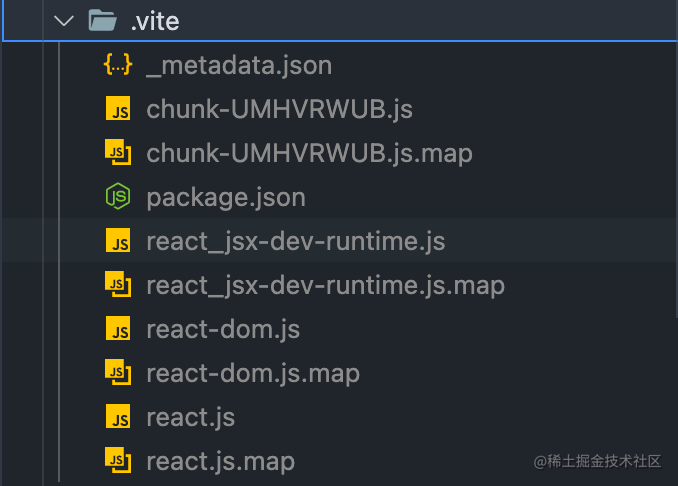Select the .vite folder name

coord(155,20)
